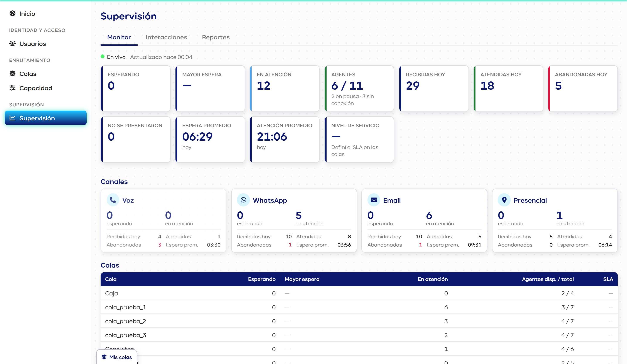
Task: Click the Supervisión page title
Action: tap(128, 16)
